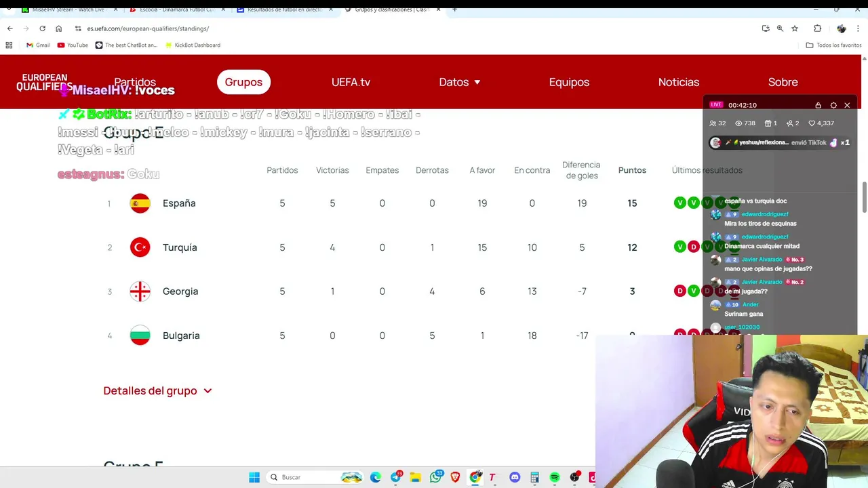This screenshot has width=868, height=488.
Task: Expand the Datos dropdown menu
Action: pyautogui.click(x=460, y=82)
